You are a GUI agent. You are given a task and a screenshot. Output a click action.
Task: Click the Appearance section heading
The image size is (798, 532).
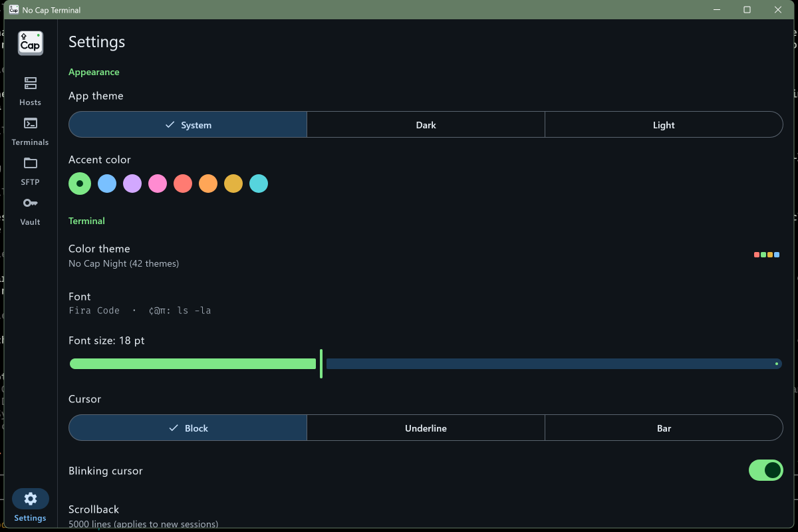tap(94, 72)
